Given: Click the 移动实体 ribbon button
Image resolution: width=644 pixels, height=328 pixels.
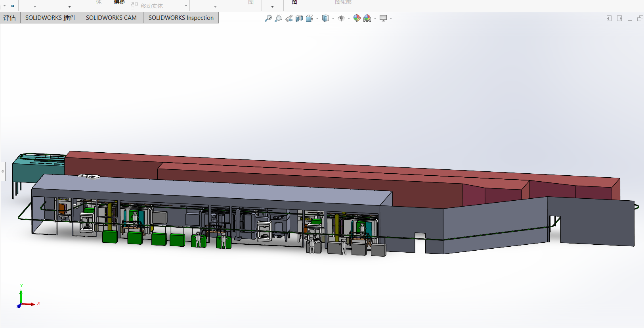Looking at the screenshot, I should pos(151,6).
